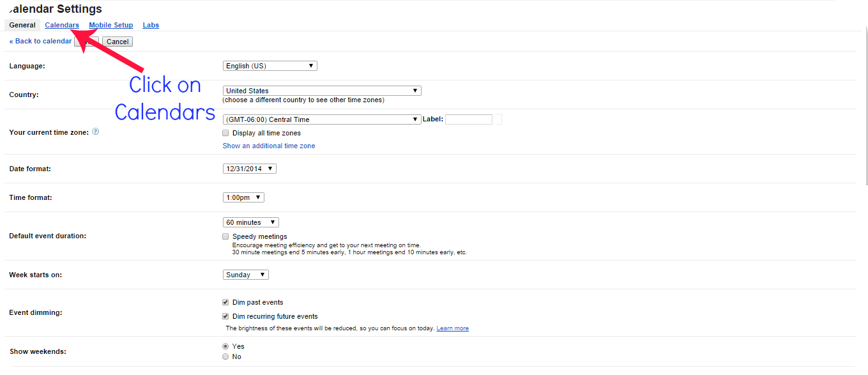The height and width of the screenshot is (375, 868).
Task: Uncheck Dim past events
Action: [225, 302]
